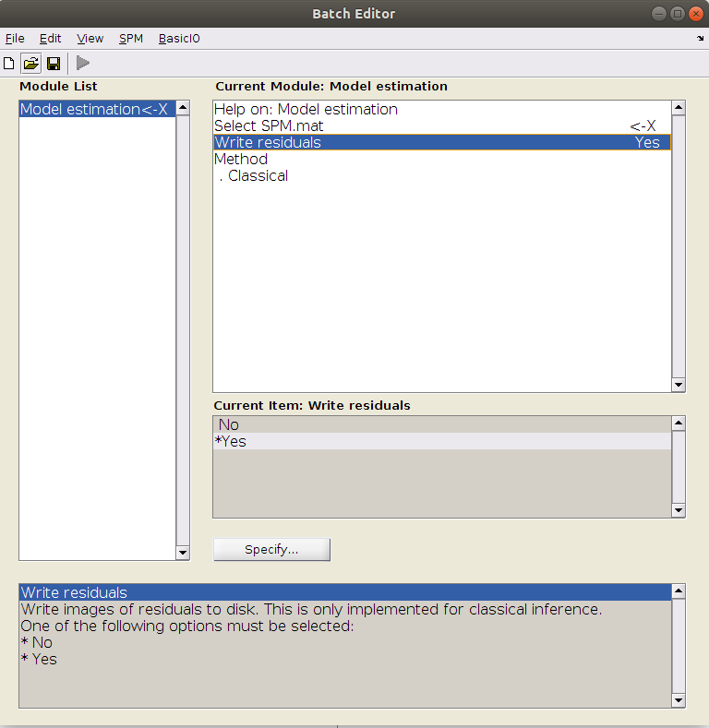Click the undock arrow at the menu bar end
This screenshot has height=728, width=709.
click(700, 39)
